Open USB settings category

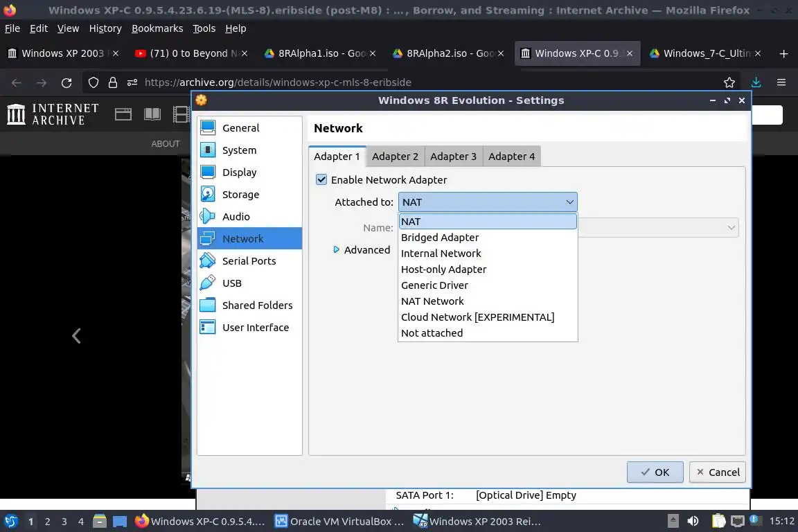(x=249, y=283)
